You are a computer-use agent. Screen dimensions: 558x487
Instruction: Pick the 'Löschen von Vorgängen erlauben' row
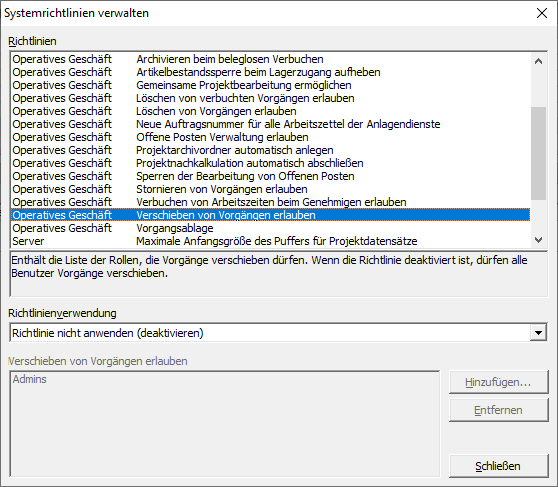[x=270, y=111]
